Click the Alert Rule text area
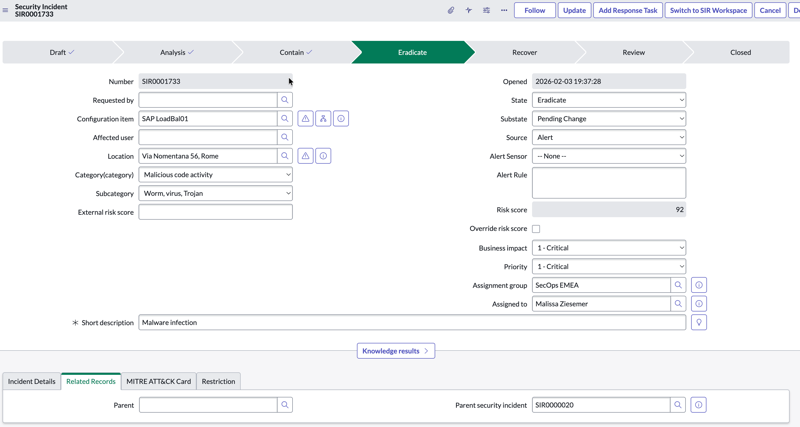 pyautogui.click(x=609, y=183)
